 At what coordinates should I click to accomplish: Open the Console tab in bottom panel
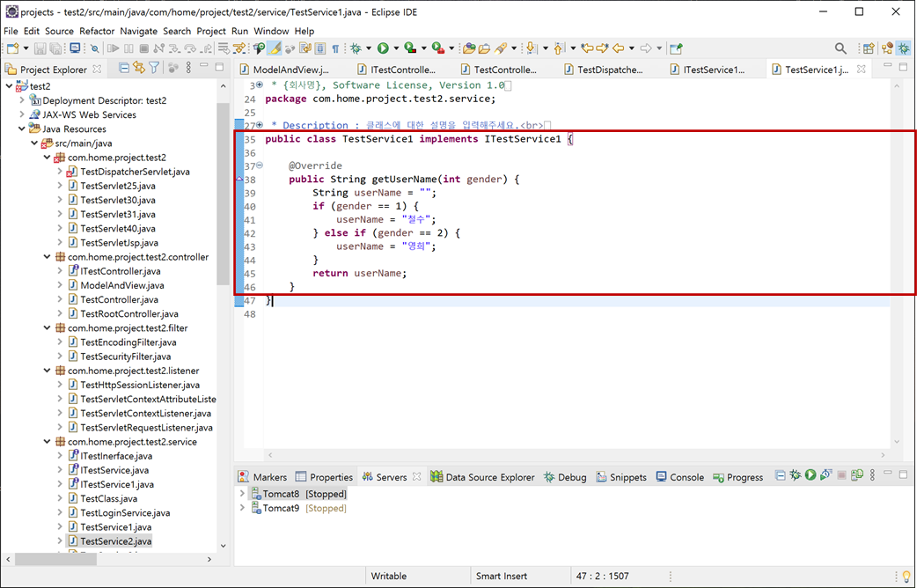click(680, 477)
